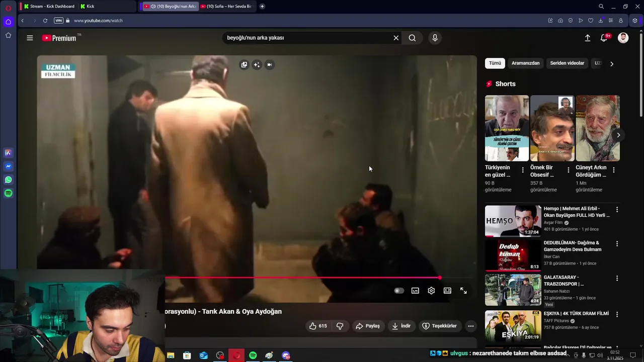Switch to the Stream - Kick Dashboard tab
This screenshot has width=644, height=362.
pos(49,7)
